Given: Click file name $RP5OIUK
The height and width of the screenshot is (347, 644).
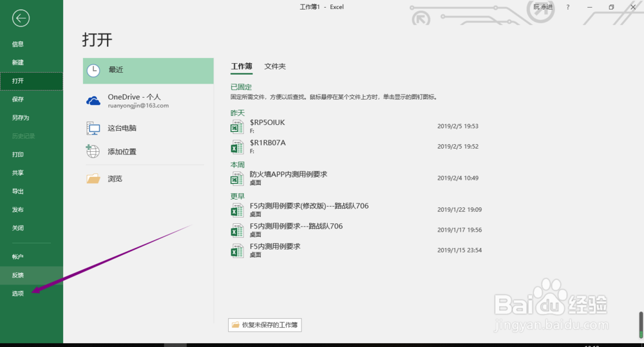Looking at the screenshot, I should coord(267,122).
